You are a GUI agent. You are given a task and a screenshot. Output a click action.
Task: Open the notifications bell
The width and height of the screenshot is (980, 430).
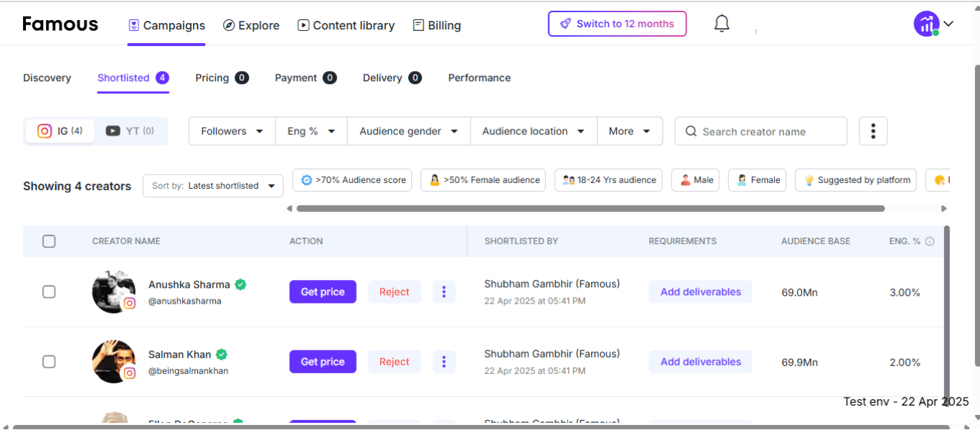(x=722, y=24)
